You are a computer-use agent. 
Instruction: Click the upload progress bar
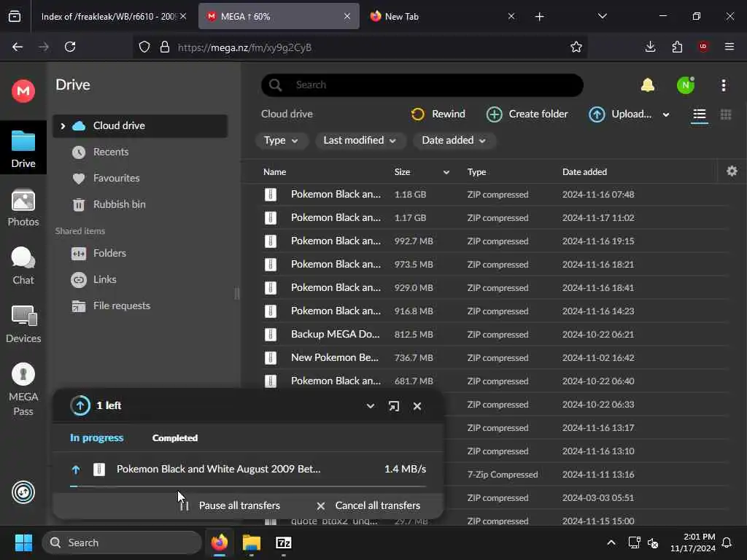point(248,486)
